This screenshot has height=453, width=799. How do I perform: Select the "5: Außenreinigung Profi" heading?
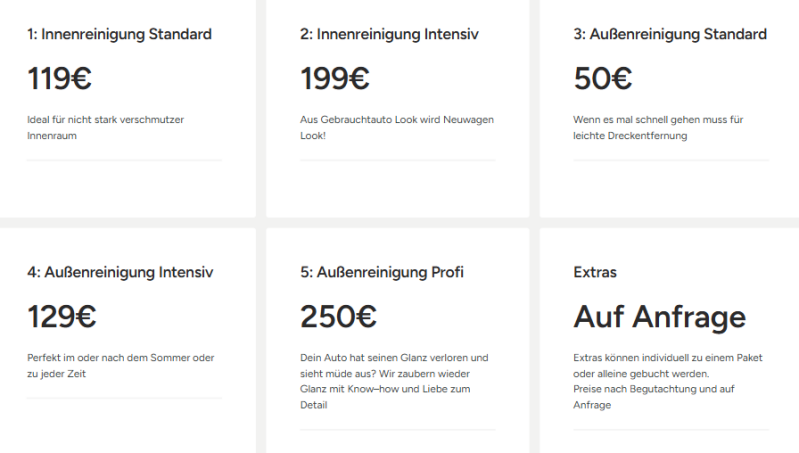tap(382, 272)
